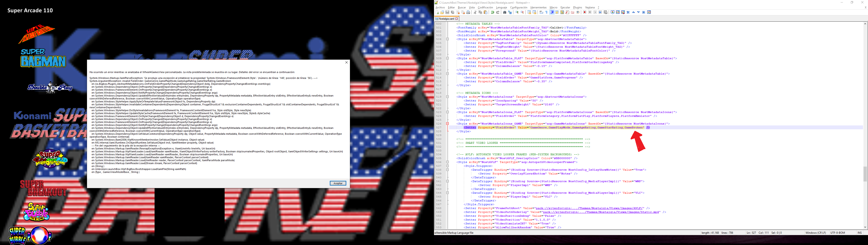Collapse the fold at line 513
The width and height of the screenshot is (868, 245).
[x=448, y=74]
